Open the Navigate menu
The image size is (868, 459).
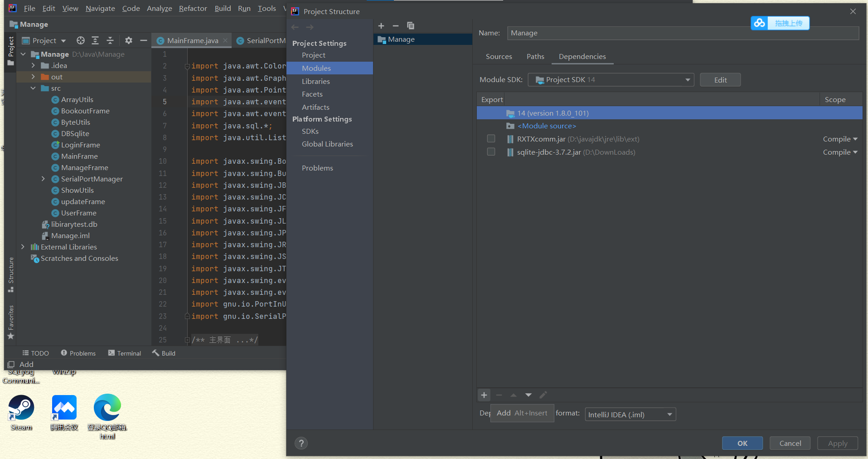pos(100,8)
